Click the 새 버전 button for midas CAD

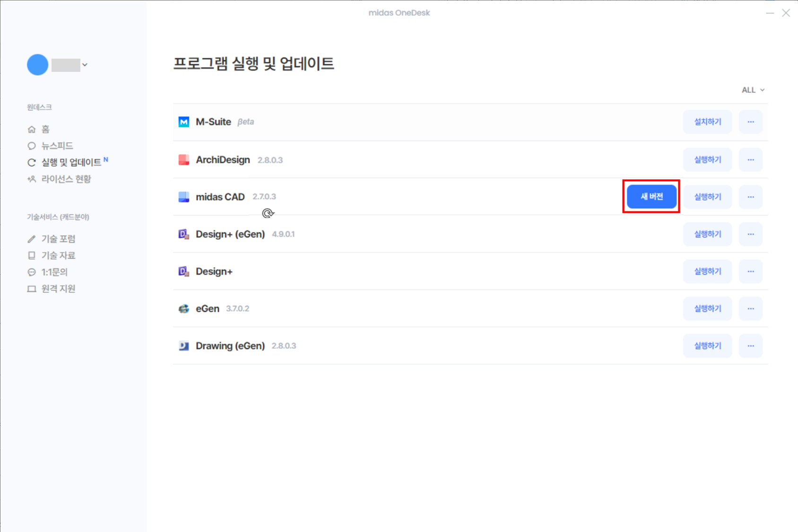click(651, 197)
